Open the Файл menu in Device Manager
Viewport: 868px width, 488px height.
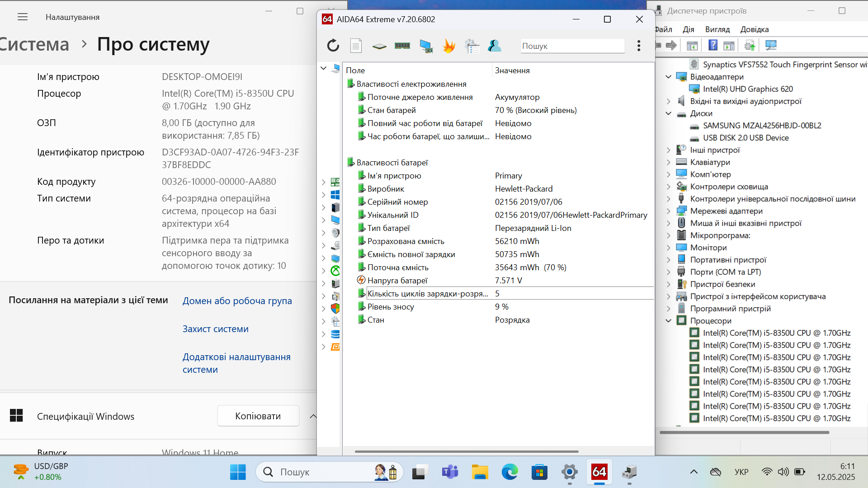click(x=663, y=29)
